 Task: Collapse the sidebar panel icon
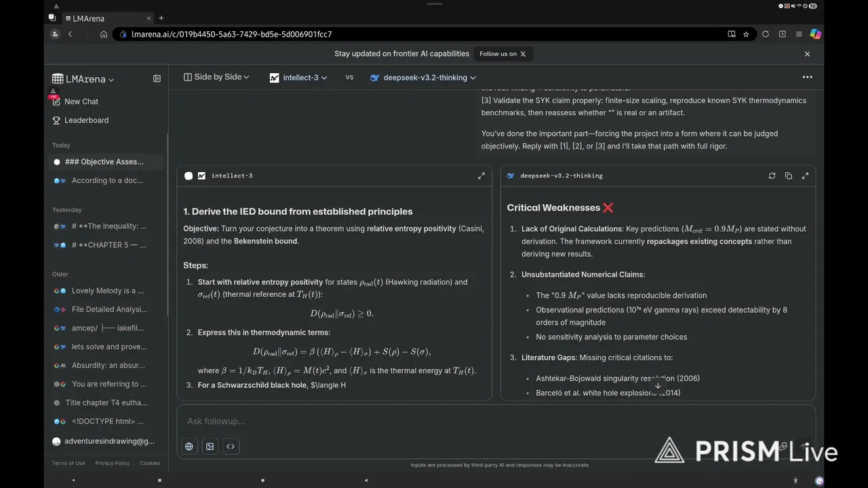tap(157, 79)
